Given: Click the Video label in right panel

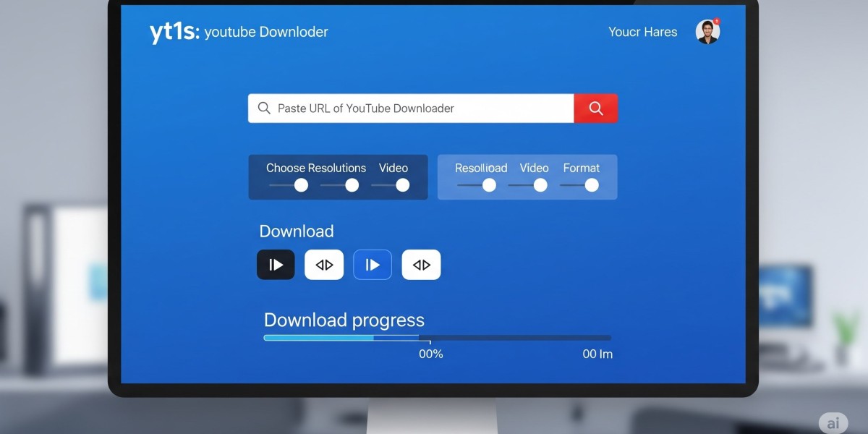Looking at the screenshot, I should (535, 168).
